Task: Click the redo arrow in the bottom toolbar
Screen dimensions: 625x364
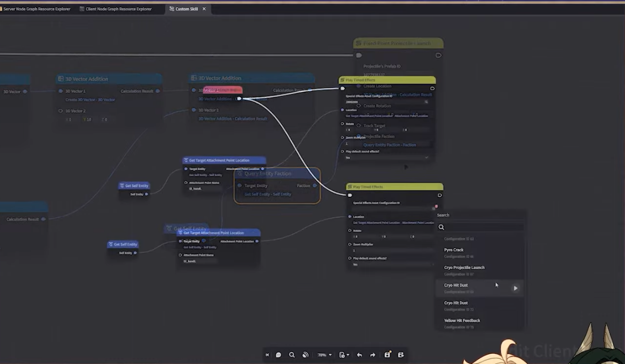Action: [373, 355]
